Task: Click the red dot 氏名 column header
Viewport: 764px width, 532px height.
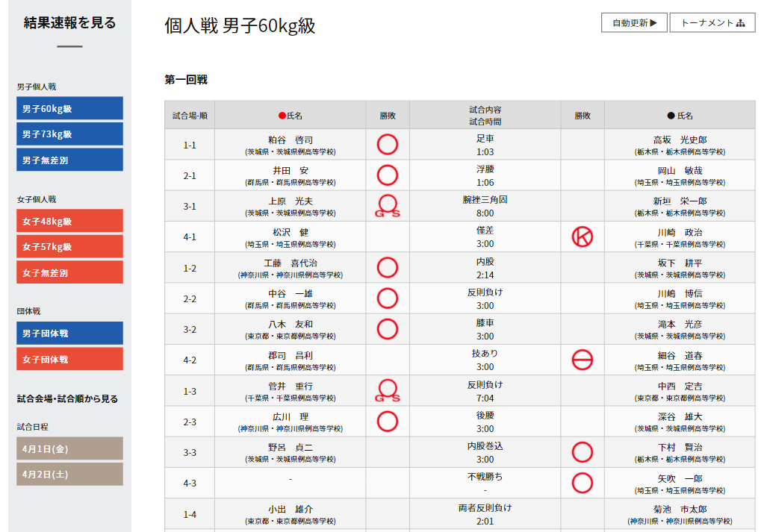Action: click(x=290, y=116)
